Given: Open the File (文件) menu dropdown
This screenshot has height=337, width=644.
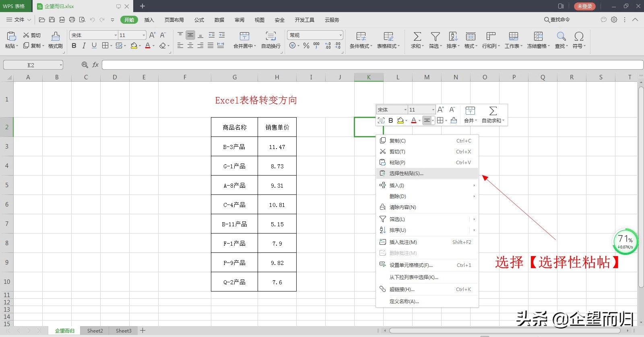Looking at the screenshot, I should click(19, 20).
